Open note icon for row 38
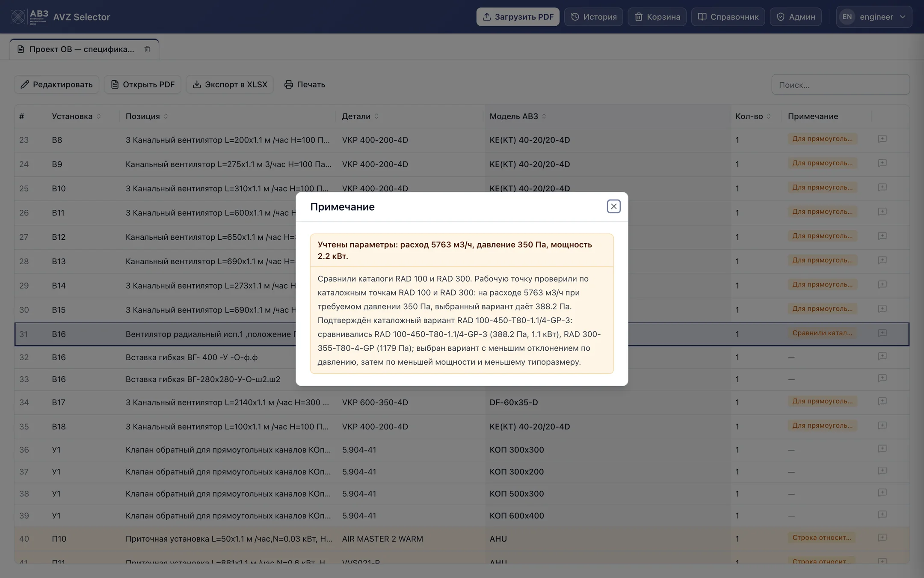The image size is (924, 578). point(882,493)
